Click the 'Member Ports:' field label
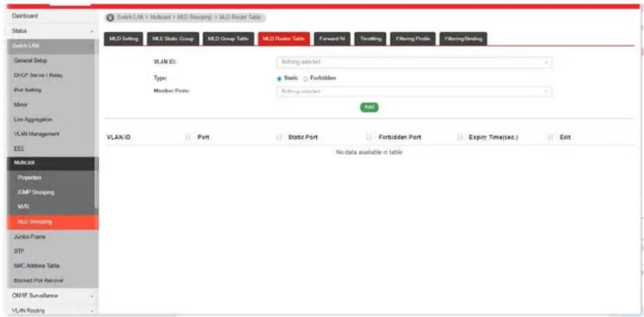Image resolution: width=644 pixels, height=317 pixels. pyautogui.click(x=171, y=91)
